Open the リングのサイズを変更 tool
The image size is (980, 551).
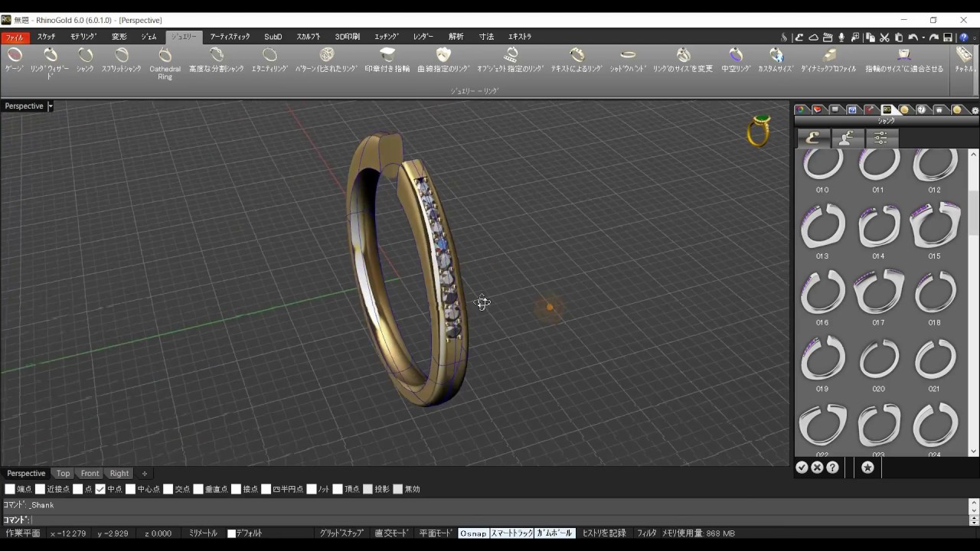[683, 60]
